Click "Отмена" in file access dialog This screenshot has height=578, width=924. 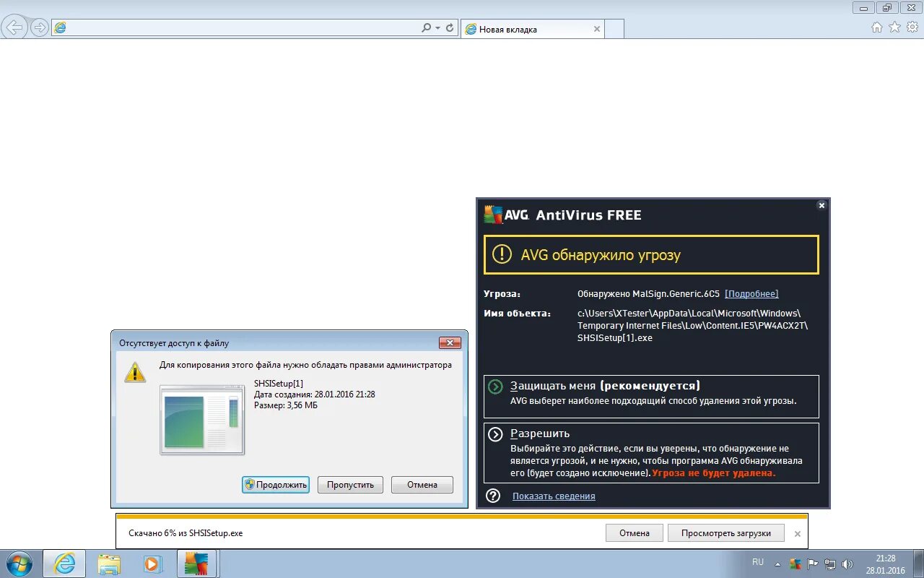[x=422, y=485]
